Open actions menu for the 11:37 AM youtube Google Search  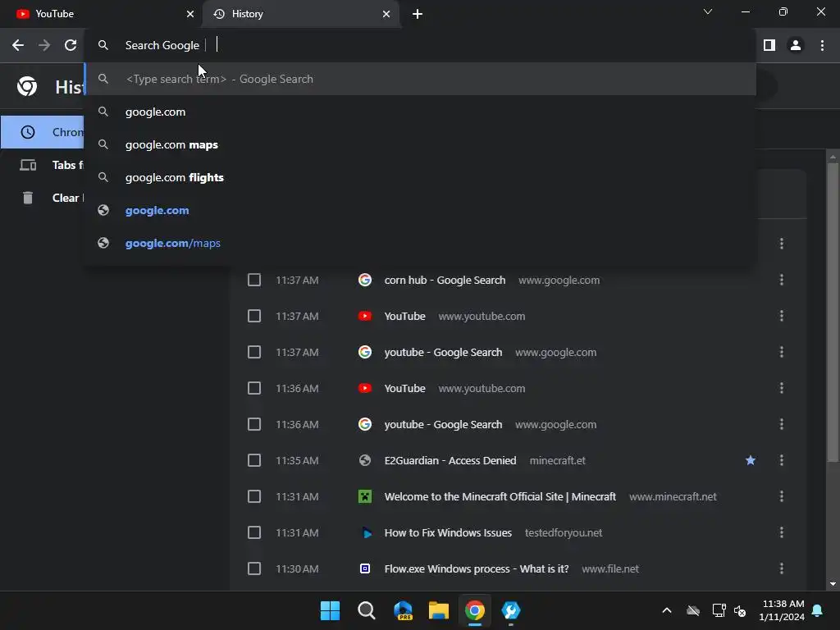click(x=781, y=352)
